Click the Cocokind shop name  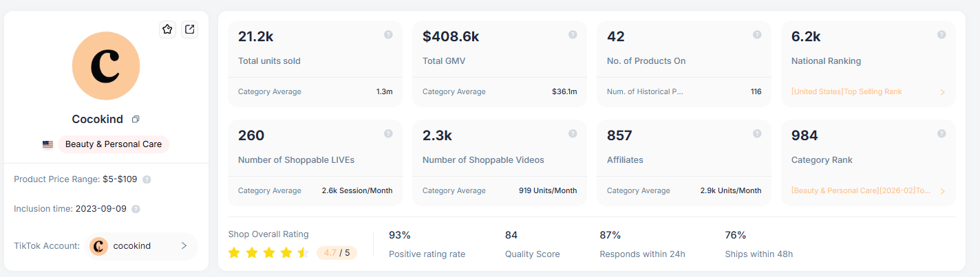tap(98, 119)
